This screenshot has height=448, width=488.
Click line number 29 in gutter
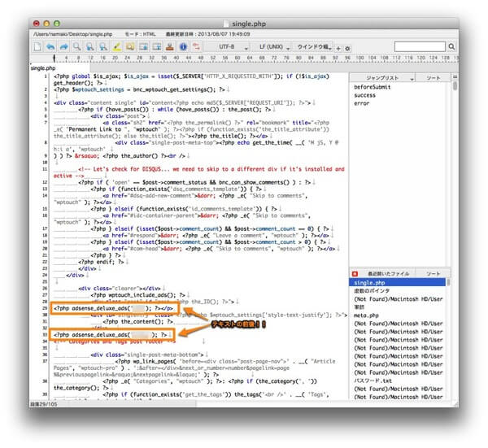[45, 308]
